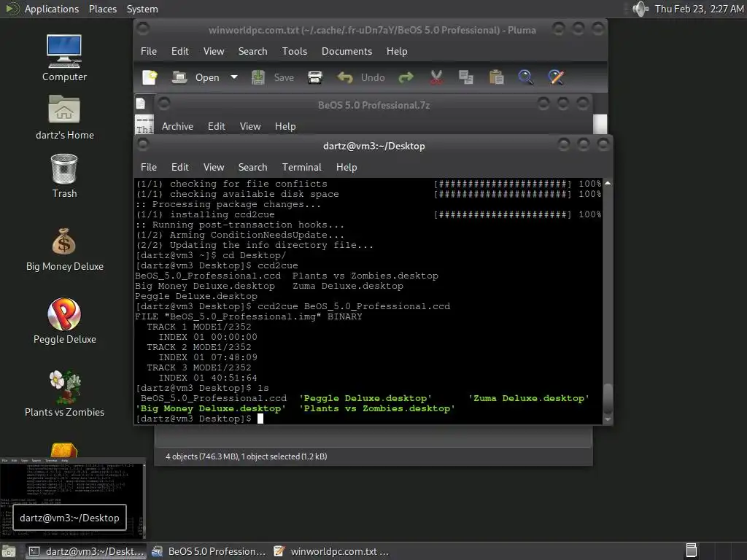This screenshot has width=747, height=560.
Task: Click 'Zuma Deluxe.desktop' in ls output
Action: click(529, 399)
